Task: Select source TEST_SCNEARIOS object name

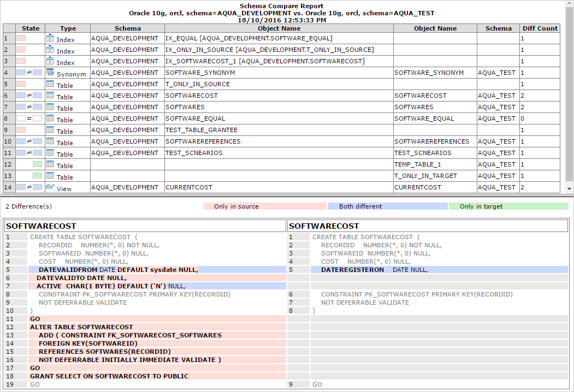Action: 279,153
